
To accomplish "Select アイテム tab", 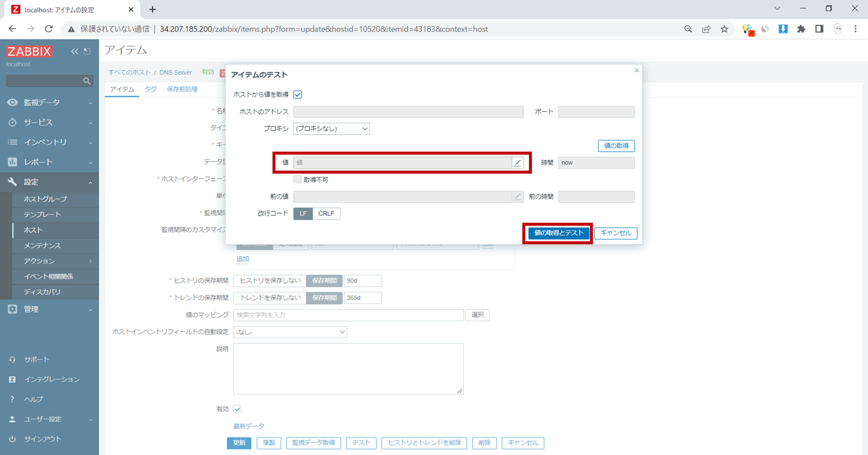I will 122,89.
